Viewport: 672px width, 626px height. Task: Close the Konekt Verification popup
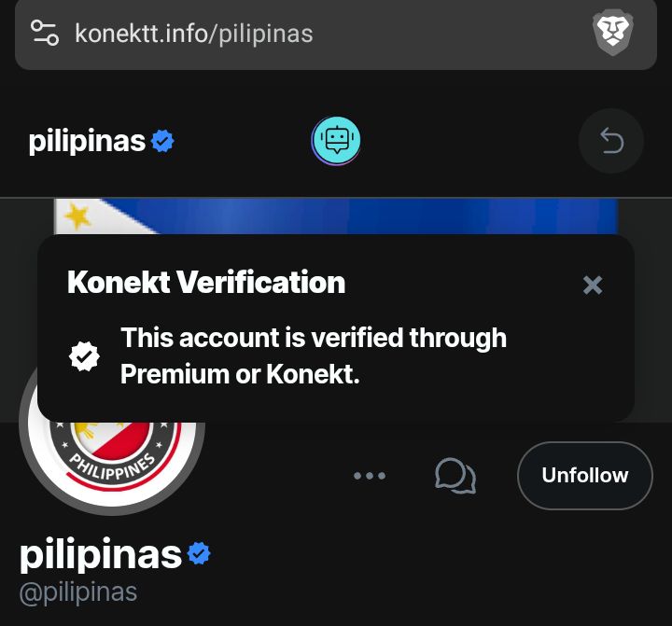coord(593,285)
